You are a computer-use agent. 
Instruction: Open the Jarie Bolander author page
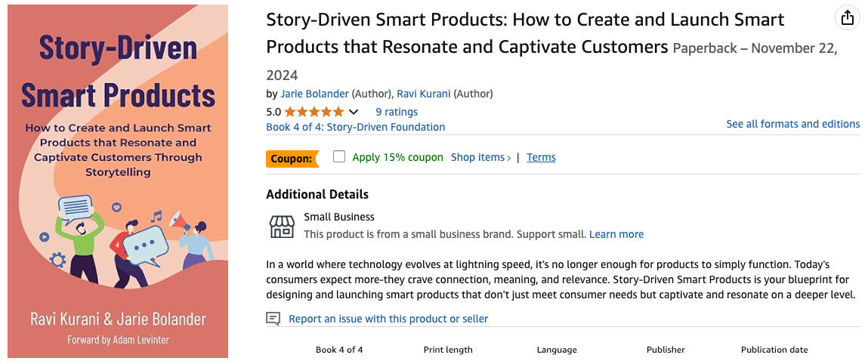[314, 94]
